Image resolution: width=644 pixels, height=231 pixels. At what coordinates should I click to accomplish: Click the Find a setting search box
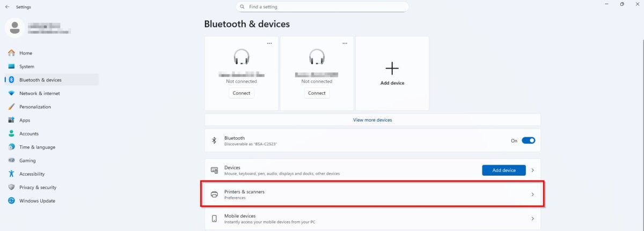(x=322, y=7)
